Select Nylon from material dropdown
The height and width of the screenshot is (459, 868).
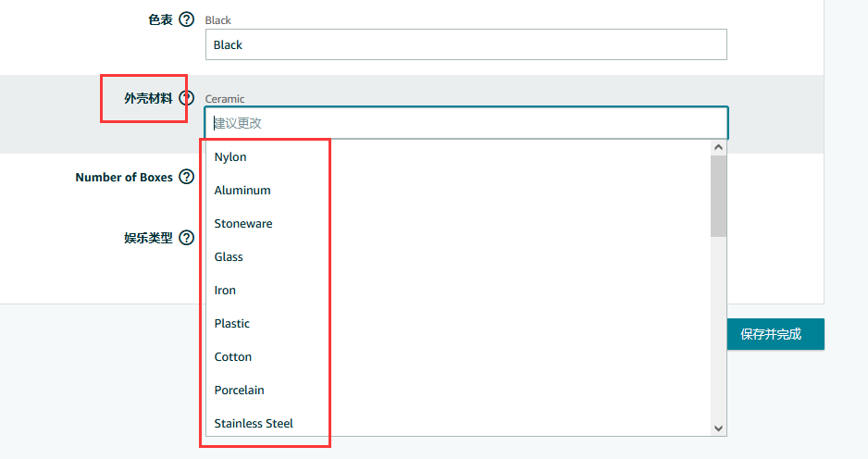230,157
